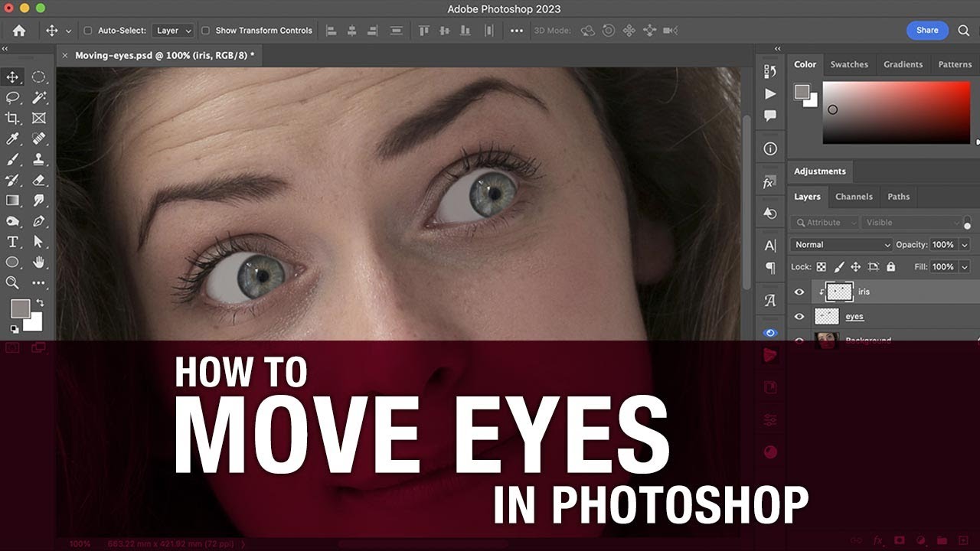Switch to the Gradients tab
The width and height of the screenshot is (980, 551).
(903, 64)
